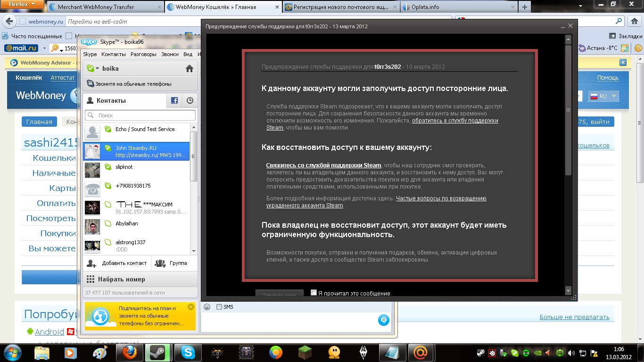Open the Вид menu in Skype

(x=188, y=54)
